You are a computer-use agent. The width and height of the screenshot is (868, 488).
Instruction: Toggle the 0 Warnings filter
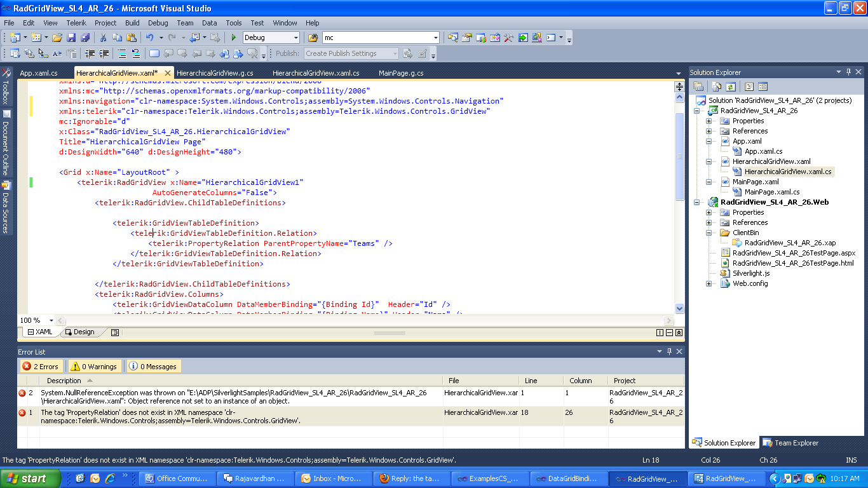pos(94,367)
